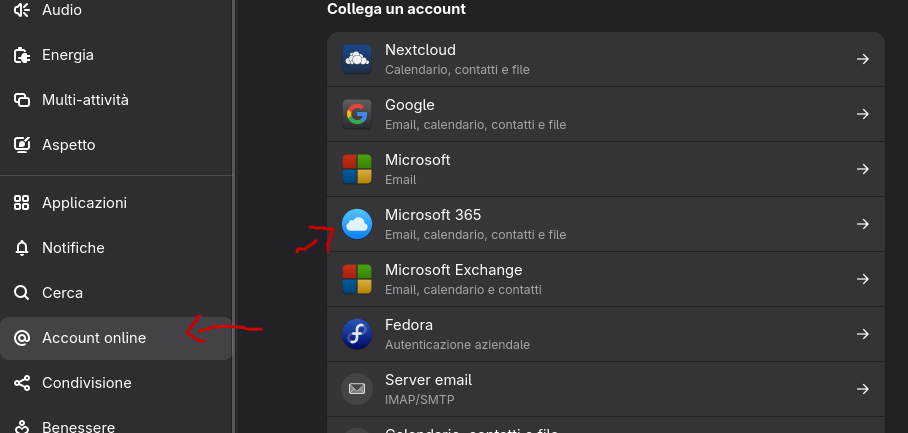Open the Condivisione settings panel
This screenshot has width=908, height=433.
tap(86, 383)
